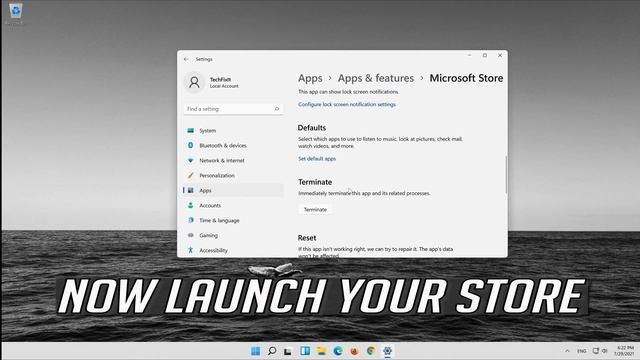
Task: Click the Defaults section heading
Action: click(312, 128)
